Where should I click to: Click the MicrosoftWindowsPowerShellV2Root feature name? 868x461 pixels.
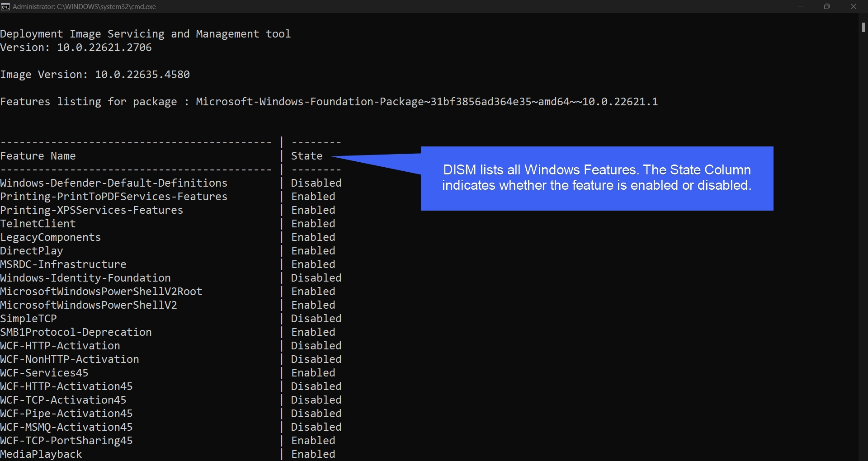point(101,292)
